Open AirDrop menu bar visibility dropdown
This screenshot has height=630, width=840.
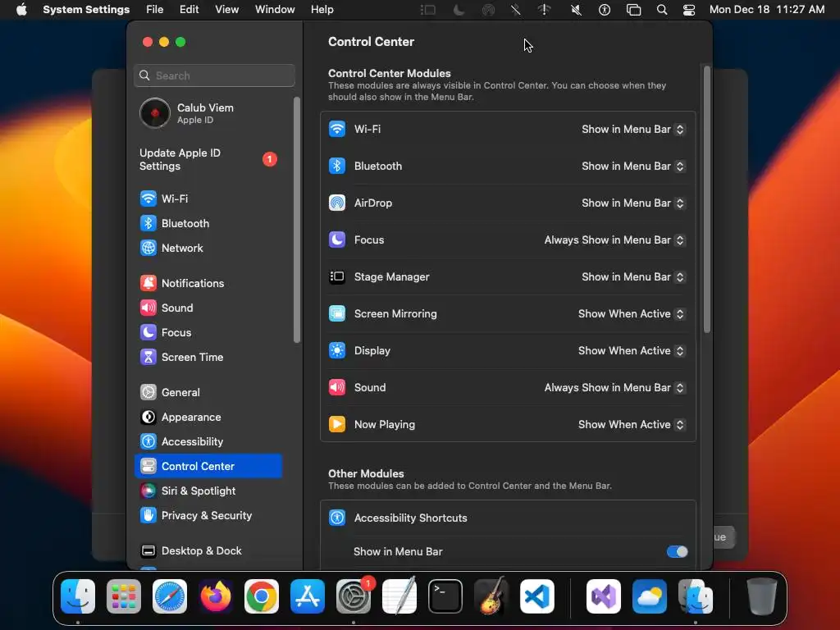pyautogui.click(x=633, y=203)
